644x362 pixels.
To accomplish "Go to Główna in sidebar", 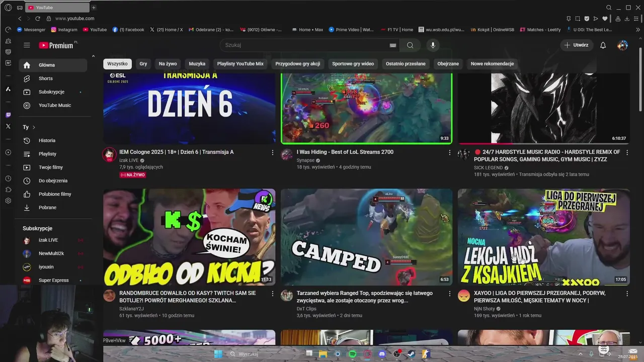I will coord(53,65).
